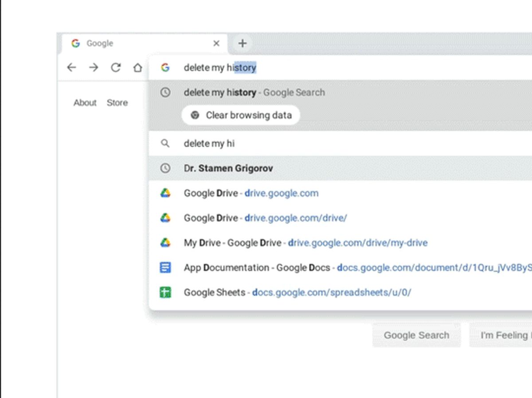Viewport: 532px width, 398px height.
Task: Click the Google Sheets suggestion icon
Action: pos(165,293)
